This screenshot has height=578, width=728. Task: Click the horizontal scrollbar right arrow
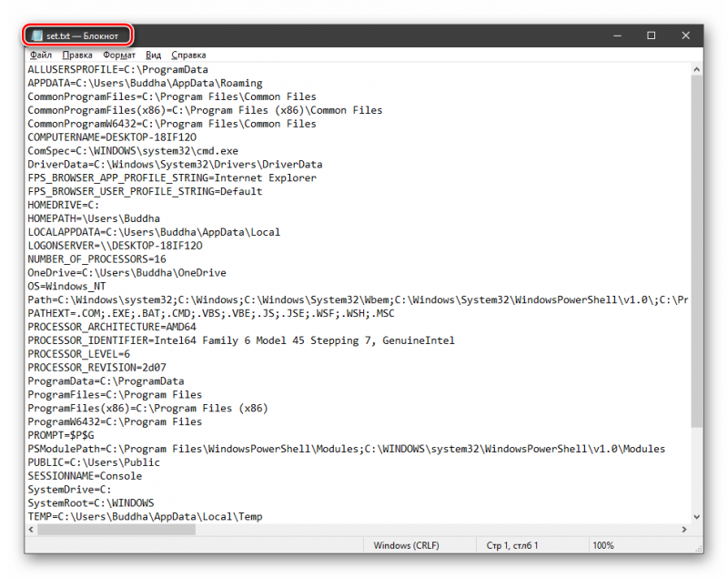point(684,529)
